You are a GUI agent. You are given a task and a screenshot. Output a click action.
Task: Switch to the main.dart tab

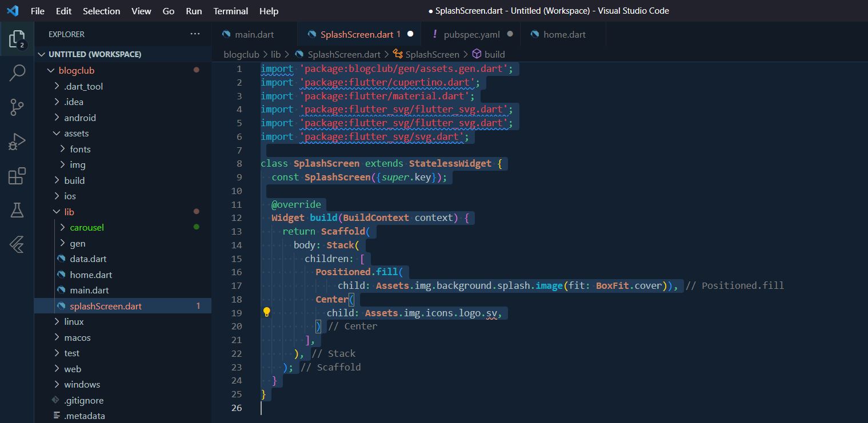coord(254,34)
